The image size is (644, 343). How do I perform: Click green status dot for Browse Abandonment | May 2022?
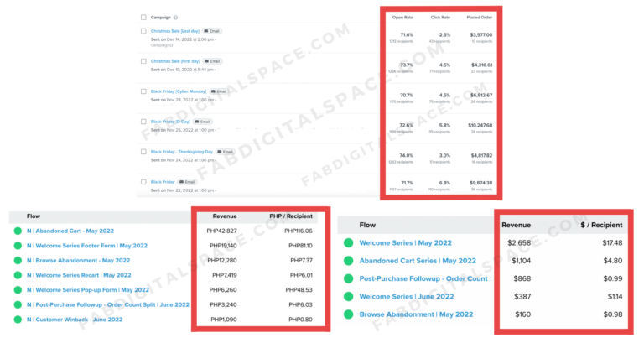pos(346,315)
